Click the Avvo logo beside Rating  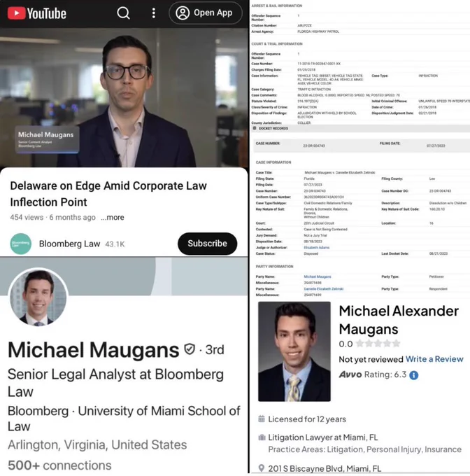point(350,374)
